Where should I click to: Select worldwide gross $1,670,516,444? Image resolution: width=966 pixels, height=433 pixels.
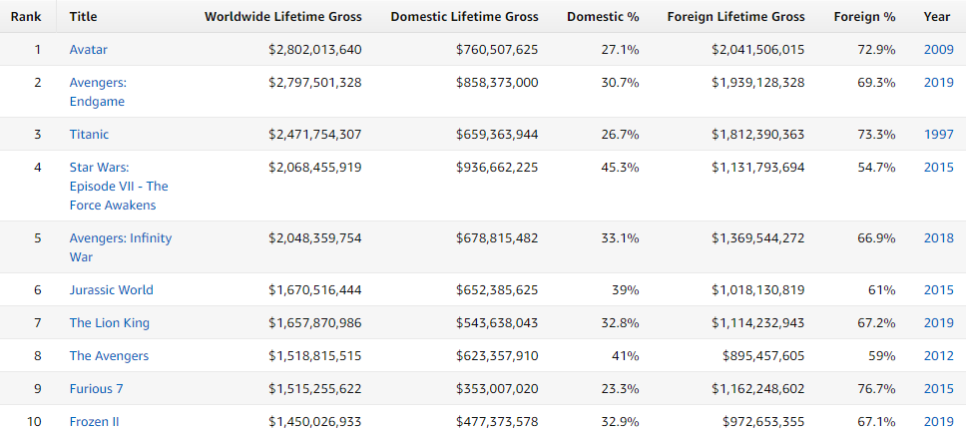pyautogui.click(x=315, y=289)
